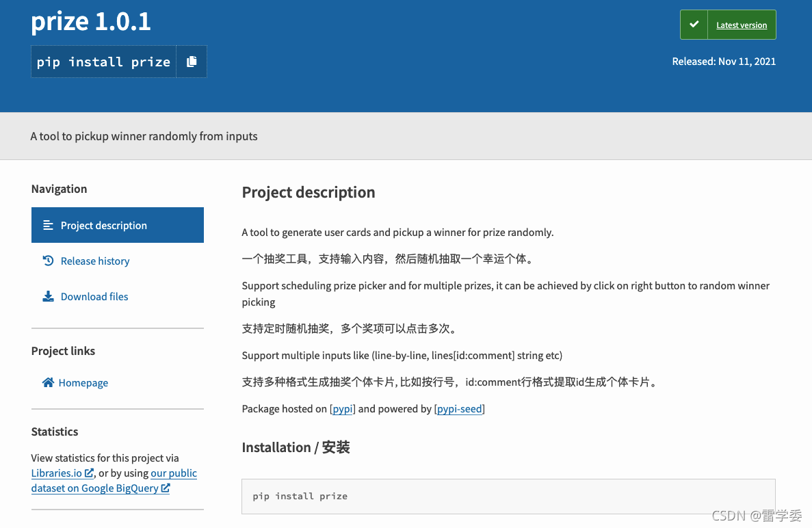
Task: Select the Project description navigation tab
Action: (x=118, y=225)
